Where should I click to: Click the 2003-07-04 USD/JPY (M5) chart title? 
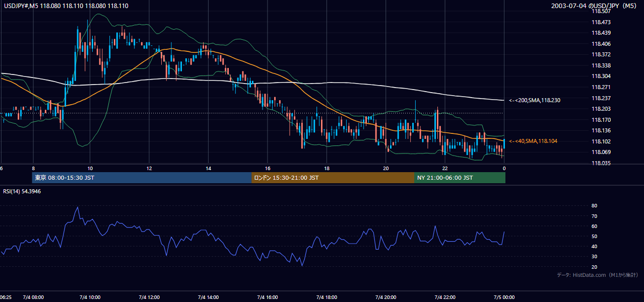point(595,6)
